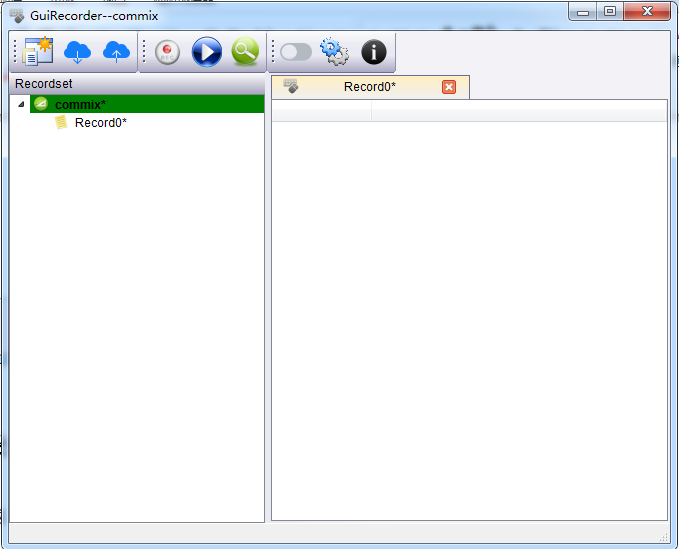679x549 pixels.
Task: Click the cloud upload icon
Action: click(116, 52)
